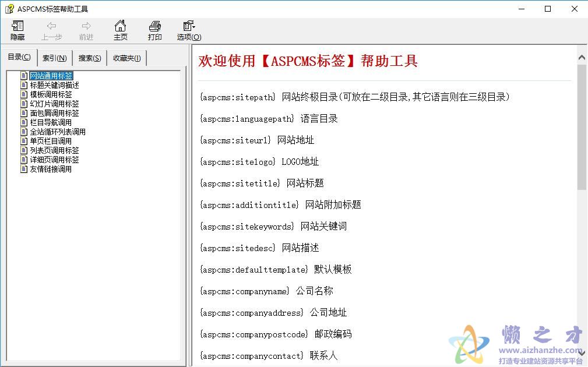
Task: Click page icon beside 面包屑调用标签
Action: pos(24,113)
